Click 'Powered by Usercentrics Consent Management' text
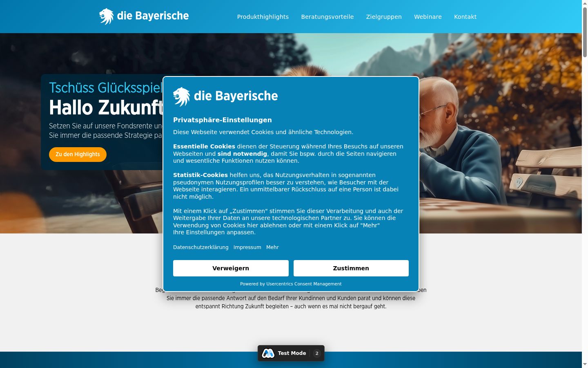 pyautogui.click(x=291, y=284)
